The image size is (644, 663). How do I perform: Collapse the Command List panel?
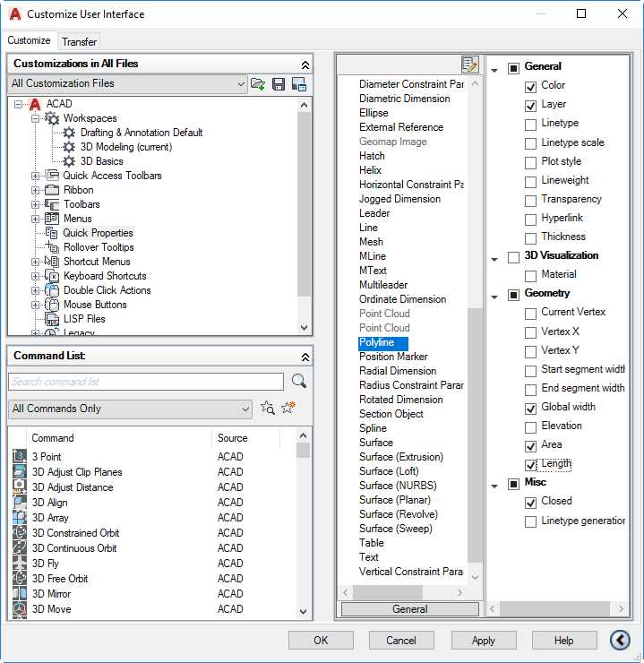click(305, 357)
